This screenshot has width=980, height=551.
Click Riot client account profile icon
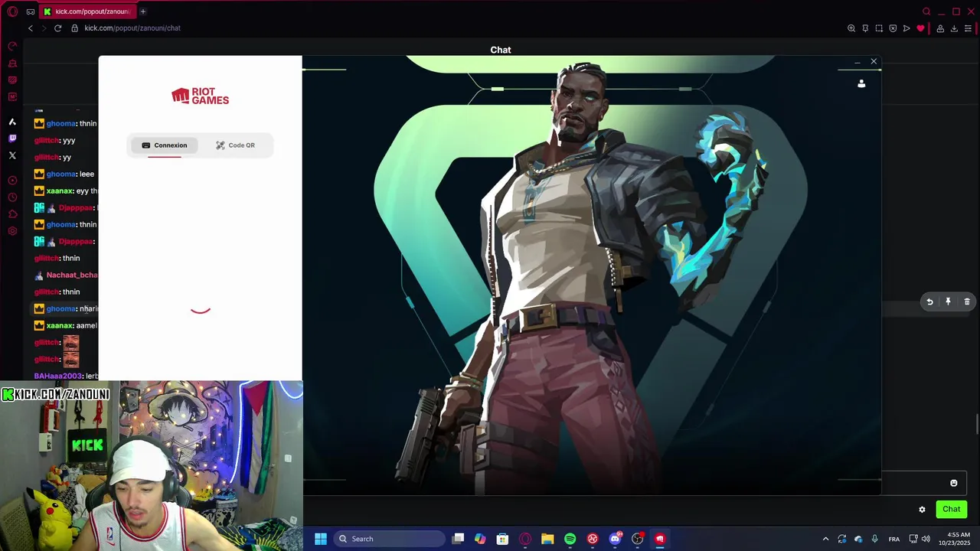coord(861,83)
